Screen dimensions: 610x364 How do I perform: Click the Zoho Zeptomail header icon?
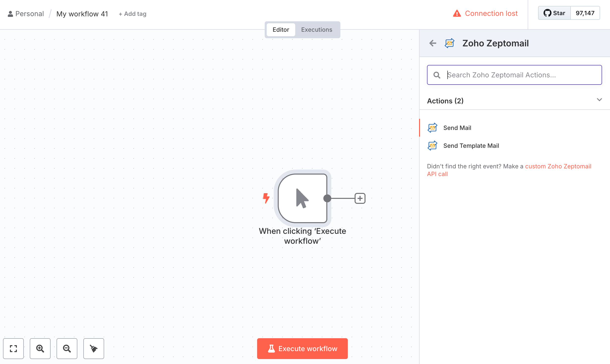pos(450,43)
